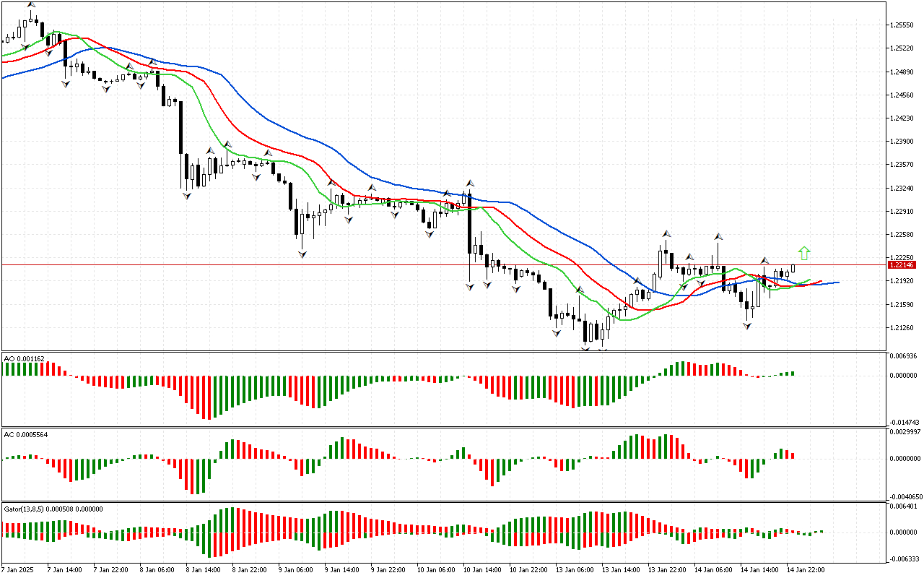Click the 7 Jan 2025 date label
924x578 pixels.
click(17, 569)
